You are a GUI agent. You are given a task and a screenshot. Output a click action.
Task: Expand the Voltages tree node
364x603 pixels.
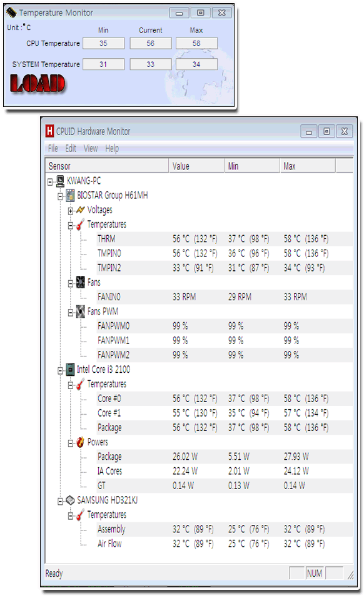[x=71, y=211]
